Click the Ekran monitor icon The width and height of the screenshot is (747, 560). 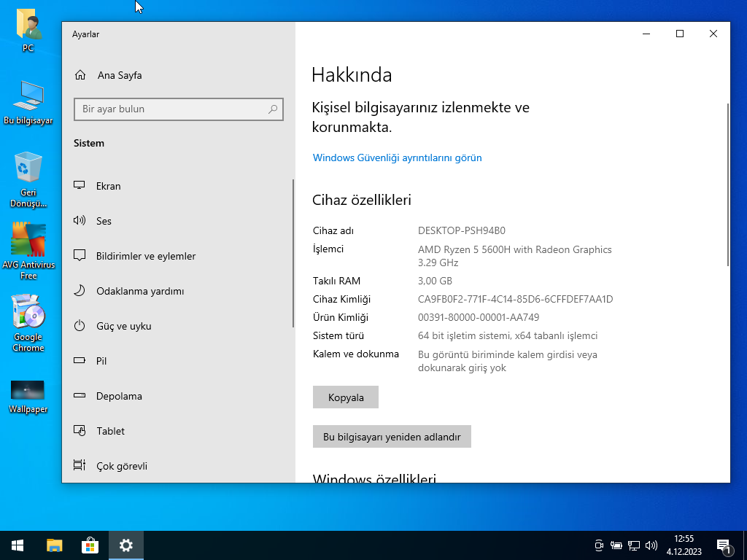point(79,185)
